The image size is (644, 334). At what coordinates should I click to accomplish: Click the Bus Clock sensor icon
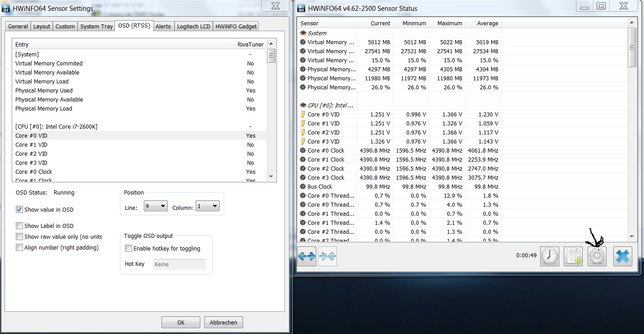[303, 187]
